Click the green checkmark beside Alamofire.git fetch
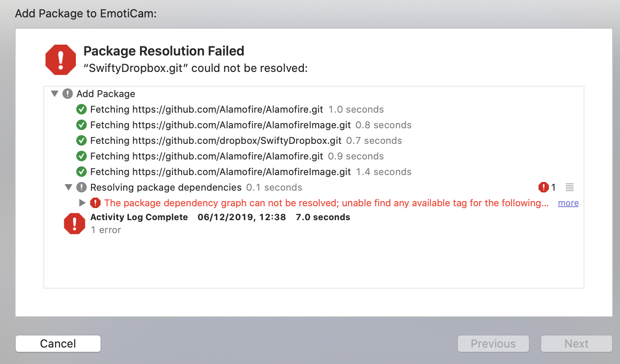Viewport: 620px width, 364px height. [x=82, y=109]
